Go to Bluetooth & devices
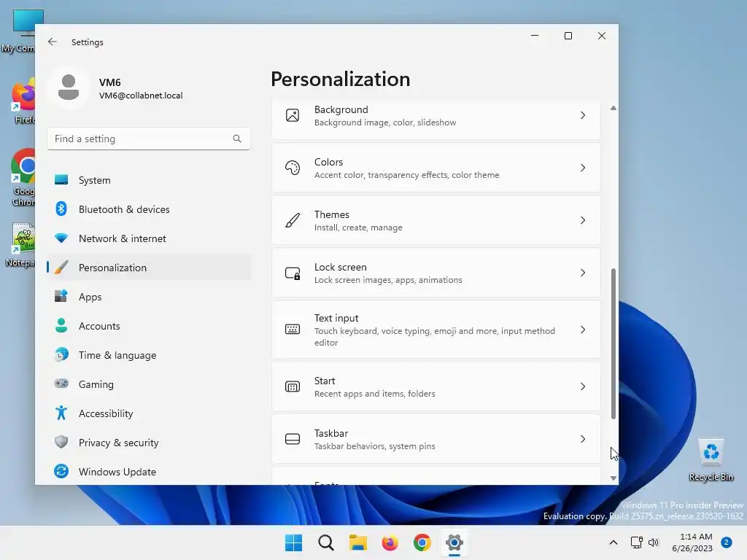 coord(149,209)
